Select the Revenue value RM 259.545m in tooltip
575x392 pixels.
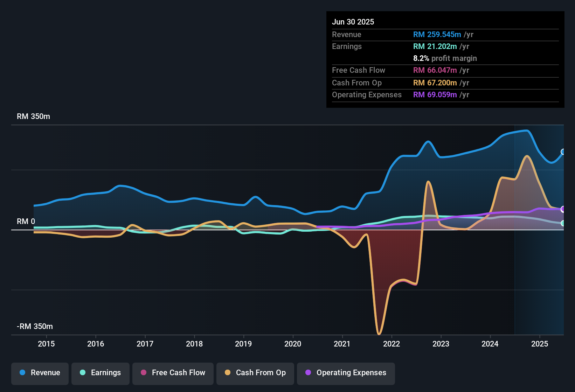coord(437,34)
